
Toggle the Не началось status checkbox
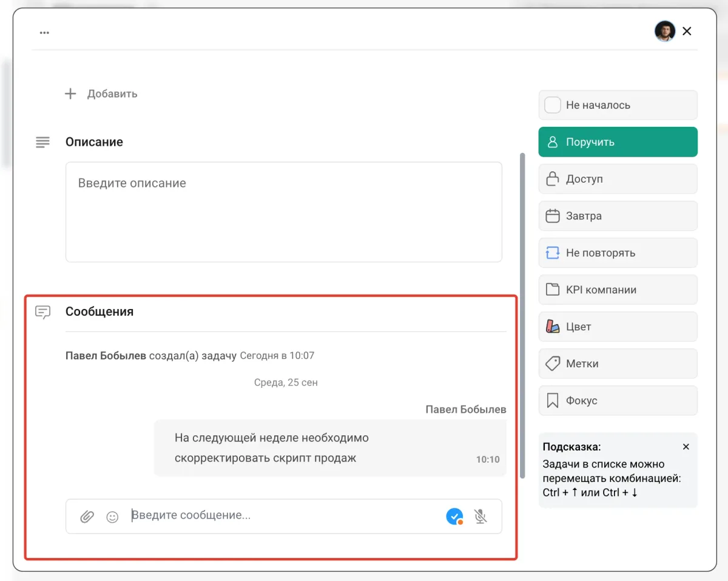[x=553, y=105]
